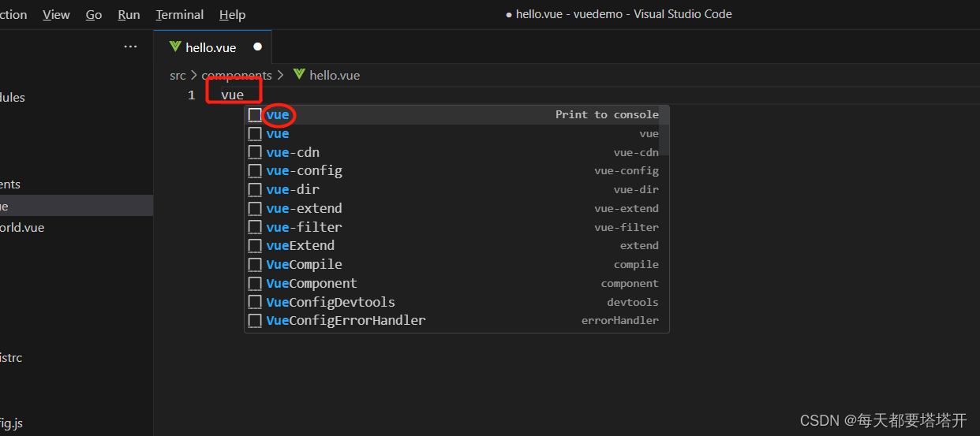Open the Run menu

pos(129,15)
